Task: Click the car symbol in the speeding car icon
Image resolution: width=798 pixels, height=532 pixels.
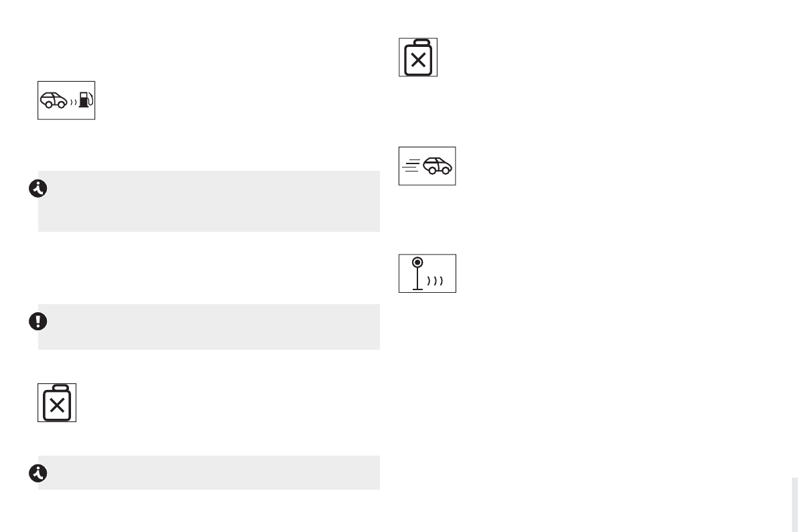Action: tap(437, 165)
